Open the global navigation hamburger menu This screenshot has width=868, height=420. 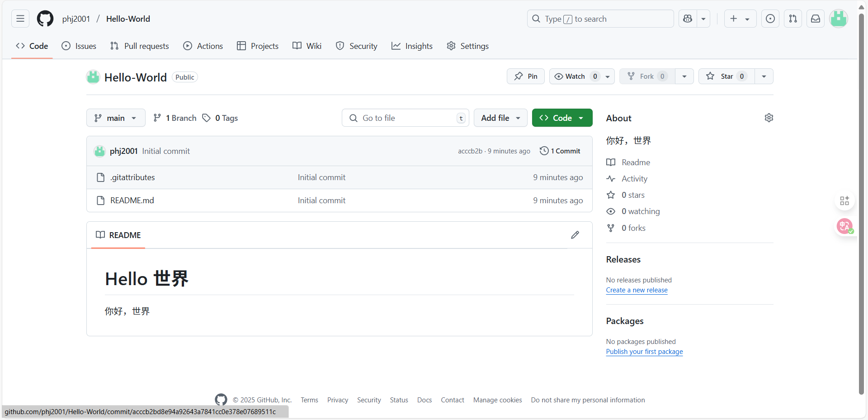click(x=20, y=19)
